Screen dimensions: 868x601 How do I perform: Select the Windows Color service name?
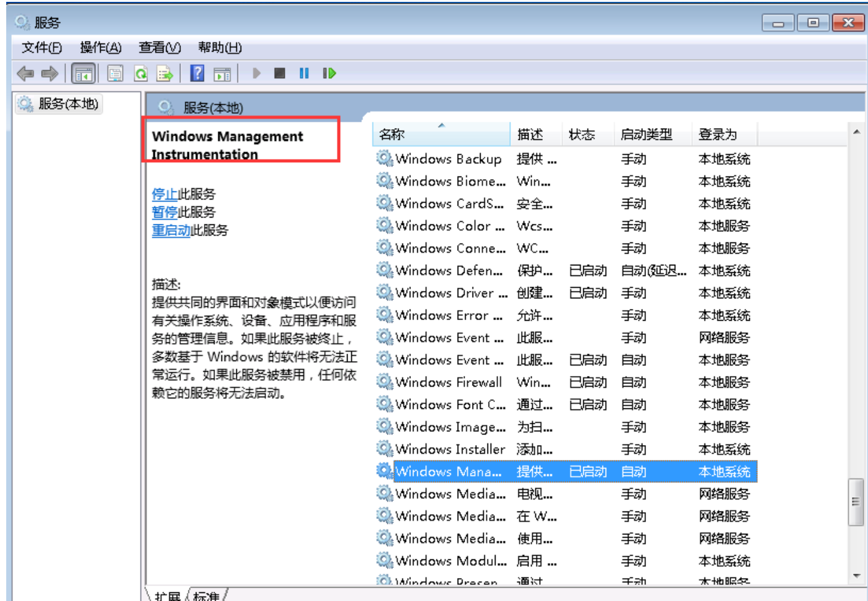point(450,226)
